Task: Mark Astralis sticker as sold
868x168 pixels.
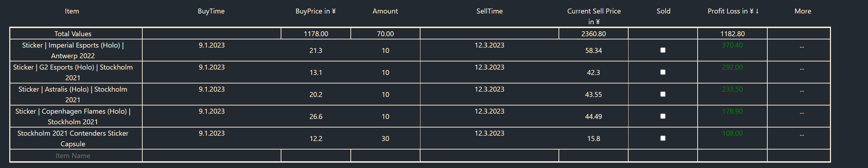Action: coord(663,94)
